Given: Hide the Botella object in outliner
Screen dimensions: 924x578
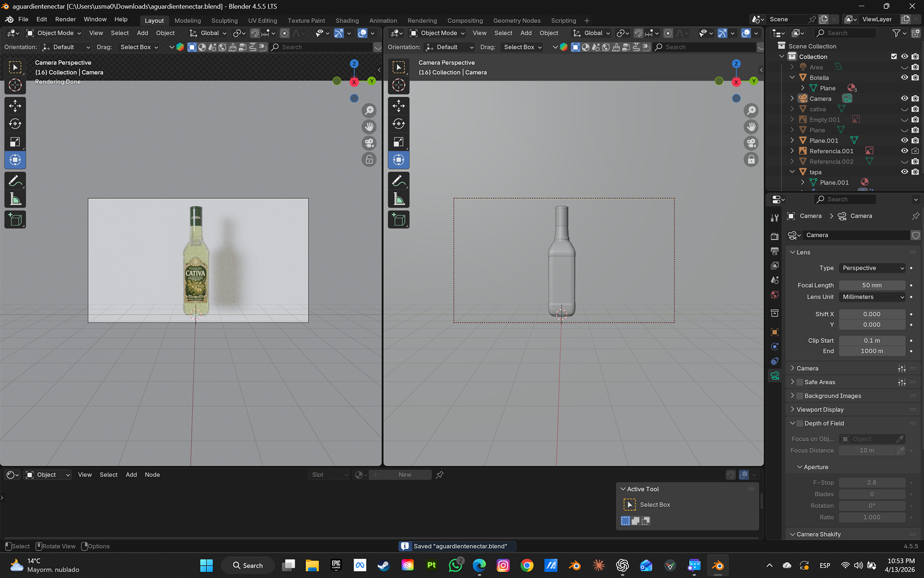Looking at the screenshot, I should (x=904, y=77).
